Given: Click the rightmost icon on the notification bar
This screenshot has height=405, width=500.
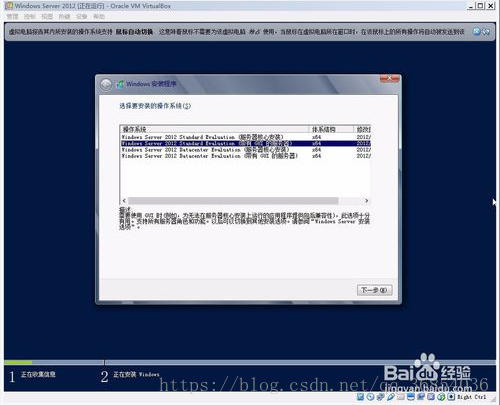Looking at the screenshot, I should click(486, 31).
